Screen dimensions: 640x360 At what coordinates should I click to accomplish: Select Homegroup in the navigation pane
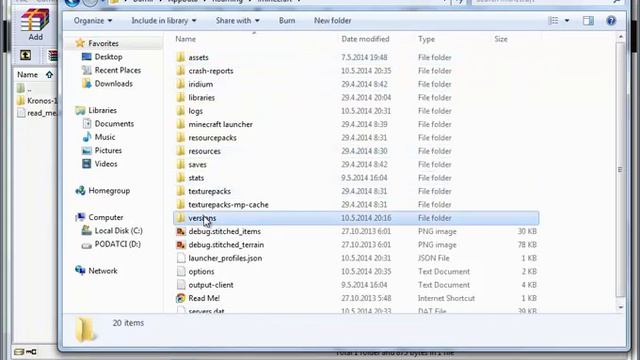109,191
